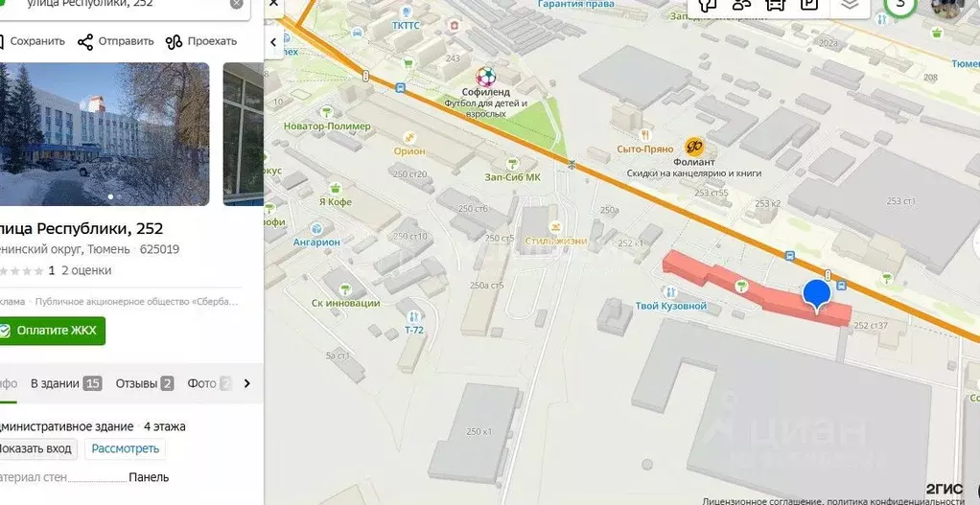Viewport: 980px width, 505px height.
Task: Open route via Проехать icon
Action: tap(174, 42)
